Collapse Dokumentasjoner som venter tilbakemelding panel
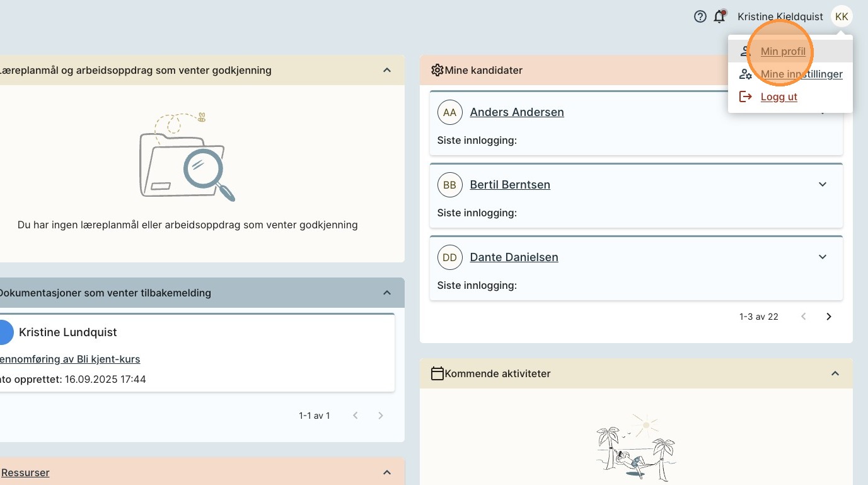868x485 pixels. pos(387,293)
